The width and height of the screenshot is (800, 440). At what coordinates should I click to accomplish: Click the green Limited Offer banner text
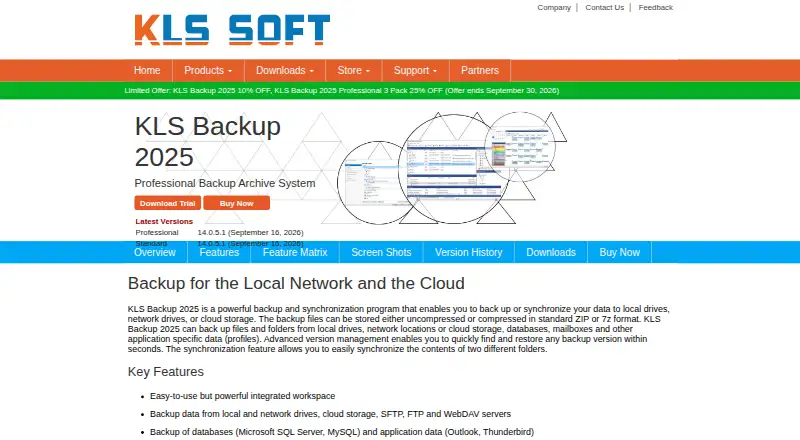coord(342,90)
